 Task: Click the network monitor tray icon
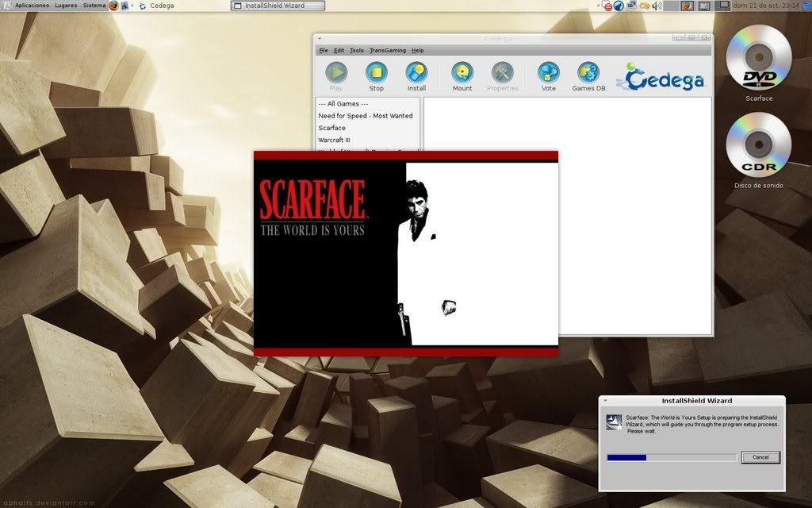[631, 6]
